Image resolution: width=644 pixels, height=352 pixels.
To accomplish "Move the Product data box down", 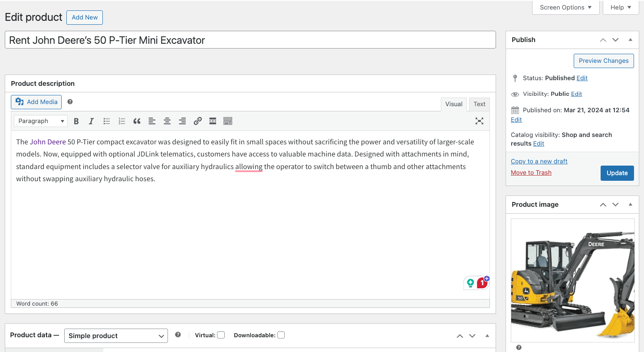I will 473,336.
